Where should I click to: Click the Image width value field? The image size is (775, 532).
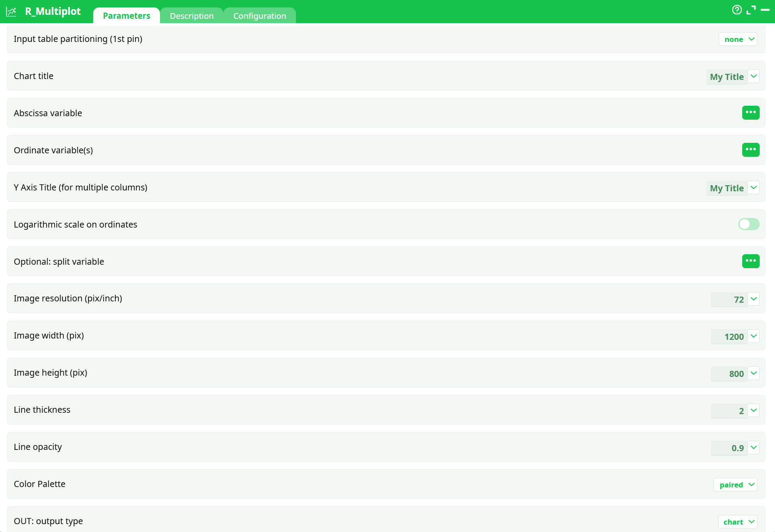pyautogui.click(x=729, y=337)
